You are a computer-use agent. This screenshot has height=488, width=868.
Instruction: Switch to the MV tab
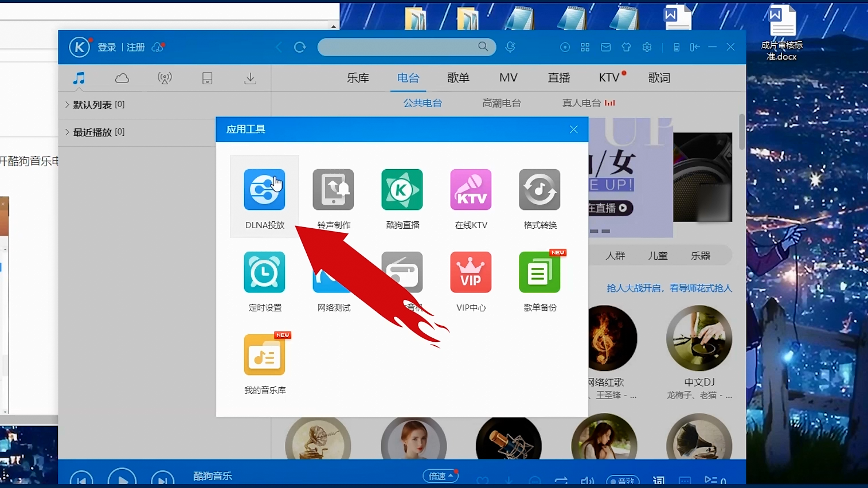coord(508,78)
